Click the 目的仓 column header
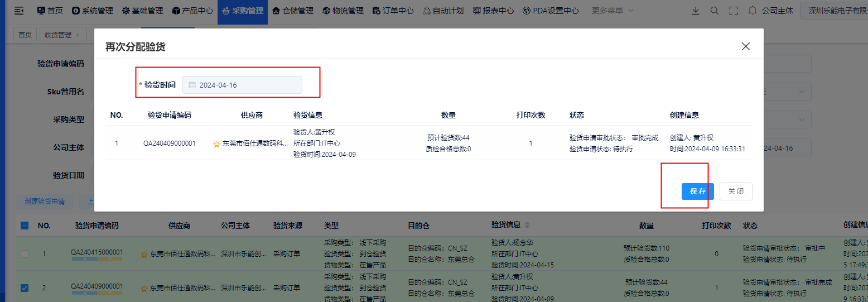 point(419,226)
